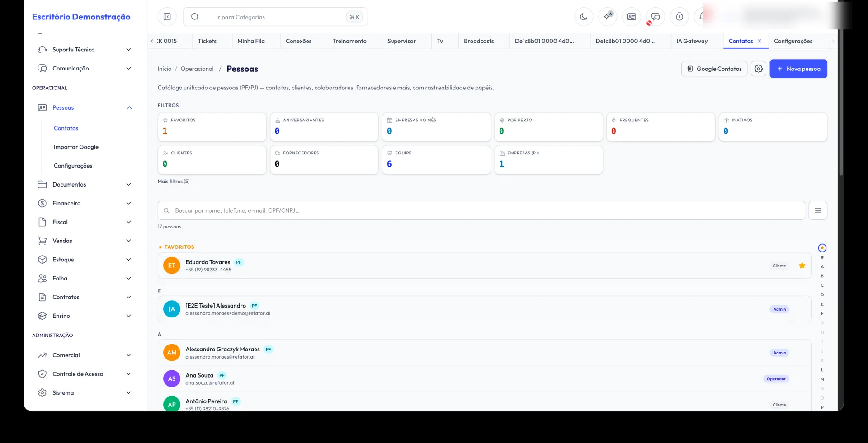
Task: Open the IA Gateway tab
Action: (x=692, y=41)
